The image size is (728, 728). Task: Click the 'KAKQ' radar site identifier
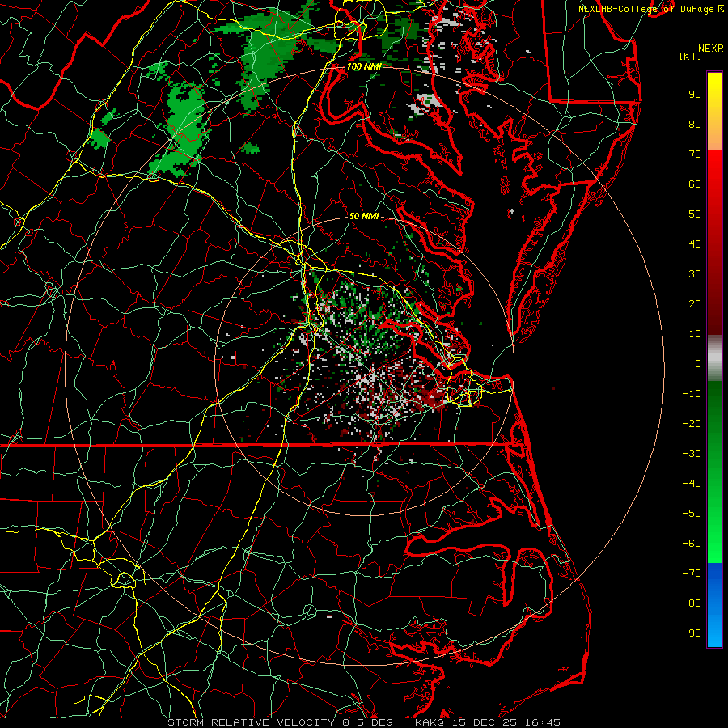(430, 722)
